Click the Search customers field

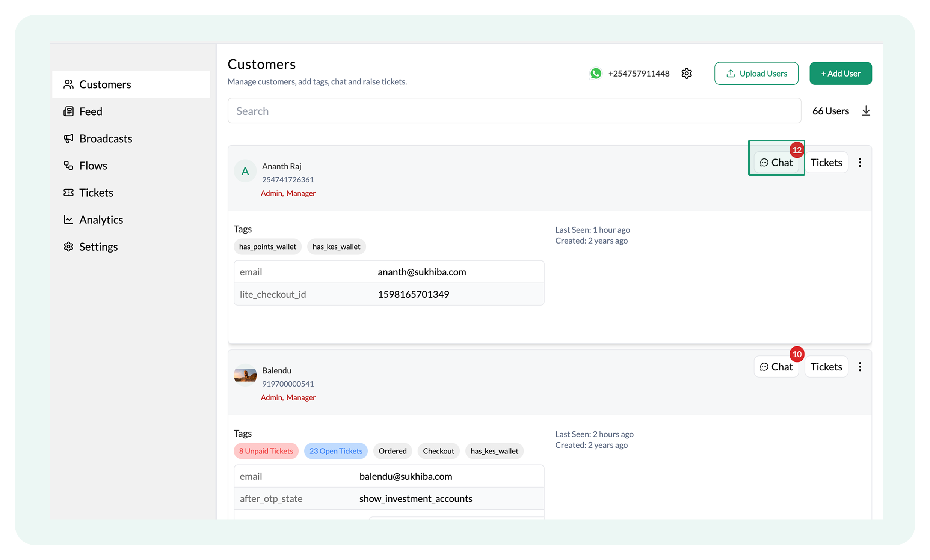pyautogui.click(x=514, y=111)
